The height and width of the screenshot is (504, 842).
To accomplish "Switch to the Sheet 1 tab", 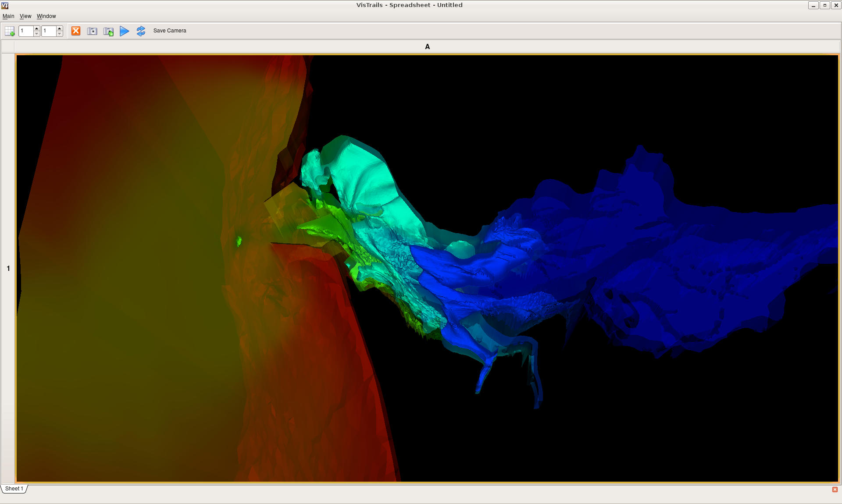I will tap(14, 489).
